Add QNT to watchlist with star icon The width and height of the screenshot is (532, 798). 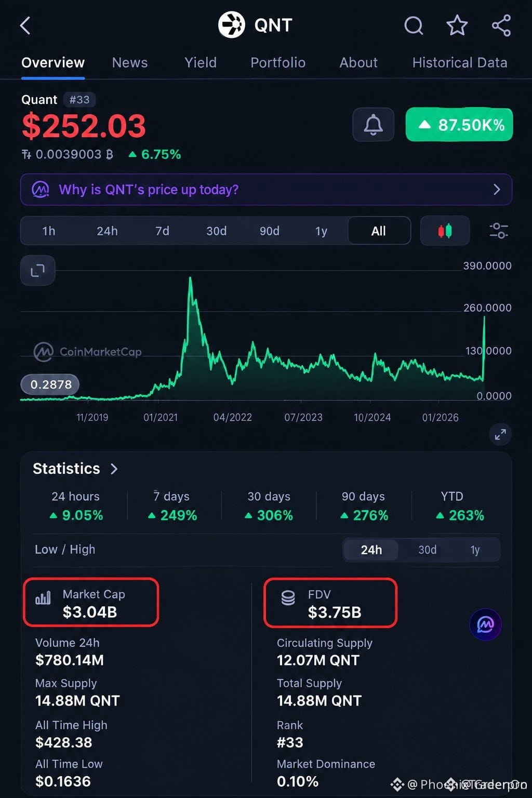pos(457,25)
